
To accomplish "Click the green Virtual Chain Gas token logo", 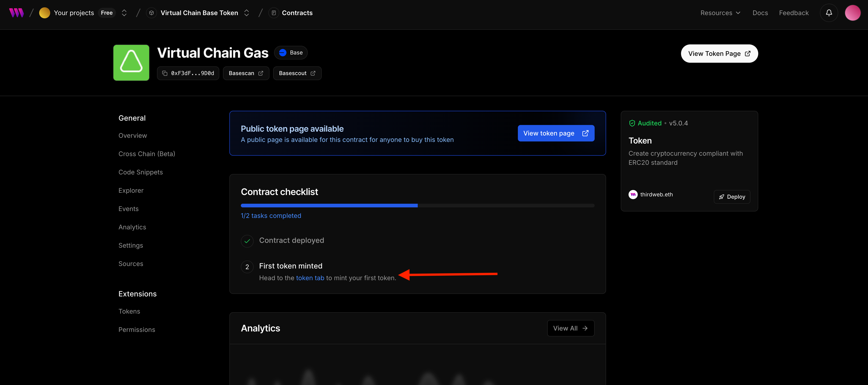I will (131, 62).
